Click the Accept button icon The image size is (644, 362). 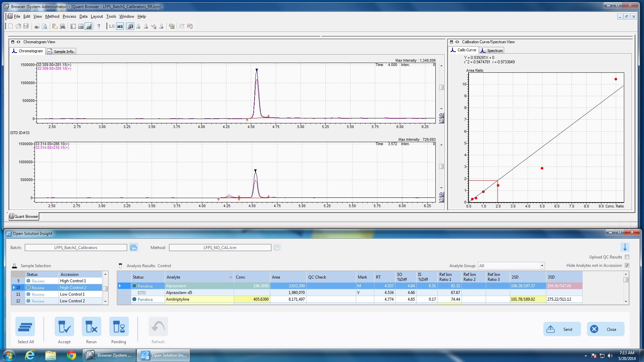(64, 327)
